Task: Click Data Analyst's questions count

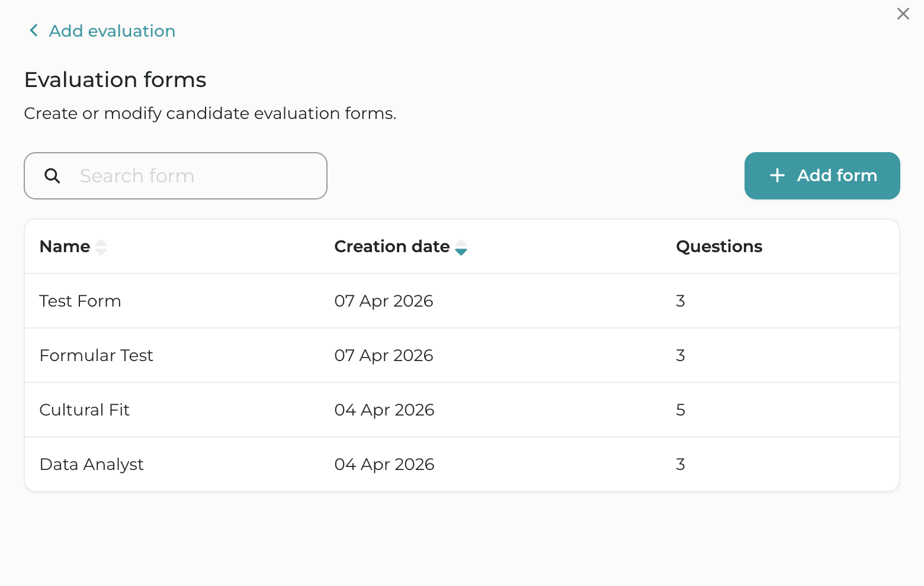Action: point(680,464)
